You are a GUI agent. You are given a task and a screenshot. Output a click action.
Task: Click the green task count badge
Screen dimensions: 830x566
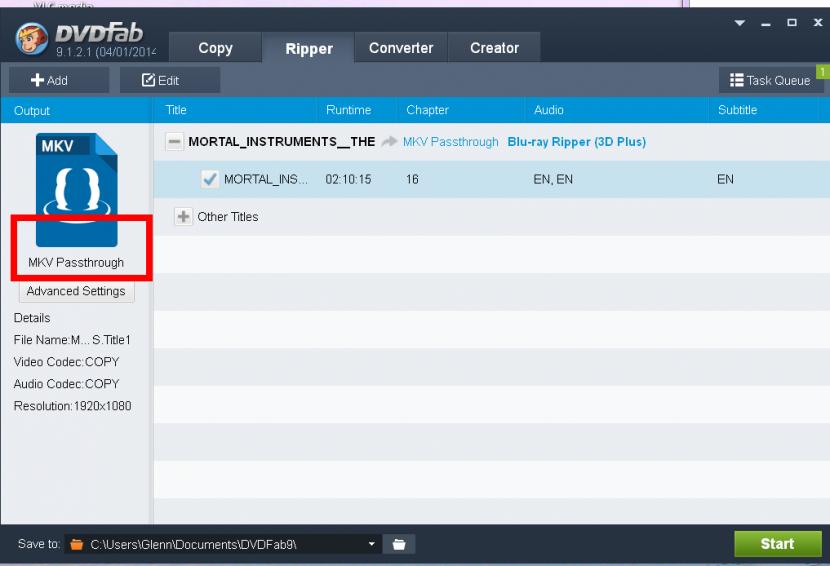tap(823, 71)
